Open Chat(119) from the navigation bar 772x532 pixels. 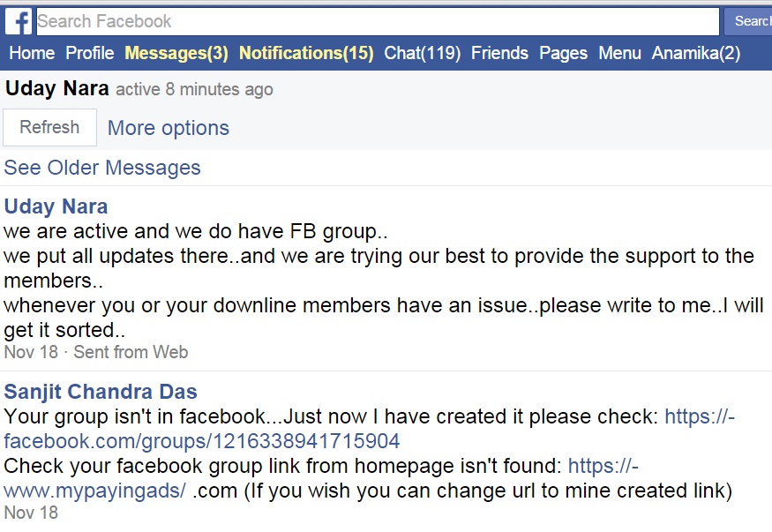423,53
